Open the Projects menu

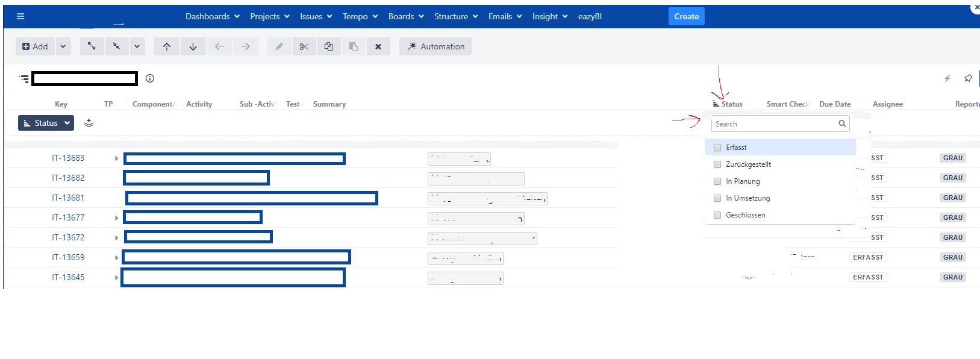270,16
